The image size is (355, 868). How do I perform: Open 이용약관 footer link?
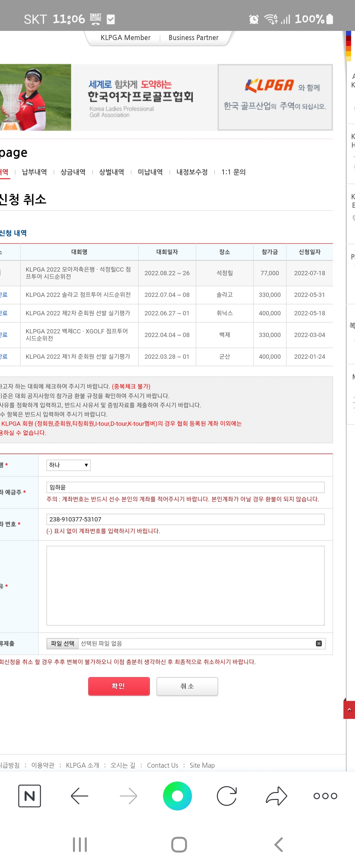tap(43, 765)
